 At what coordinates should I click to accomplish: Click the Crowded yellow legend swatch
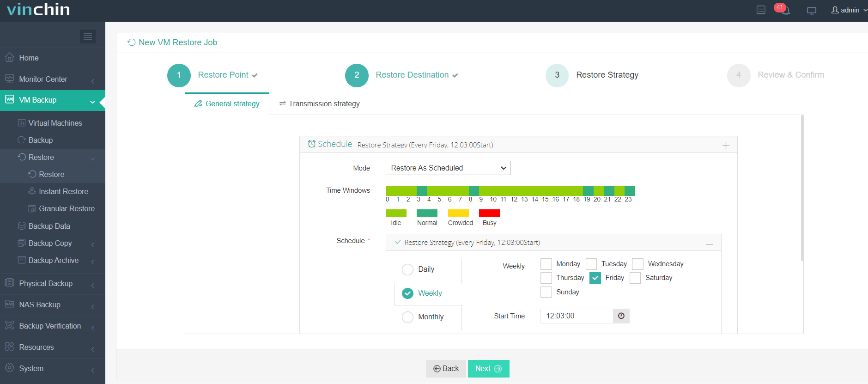(458, 213)
